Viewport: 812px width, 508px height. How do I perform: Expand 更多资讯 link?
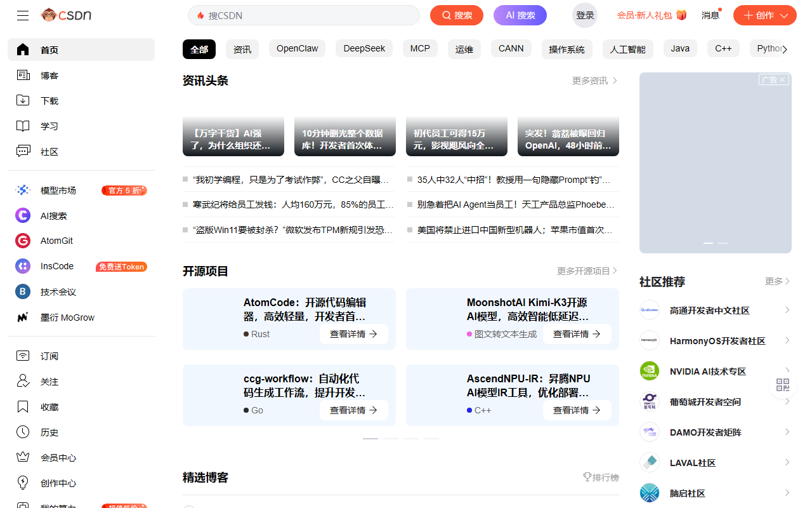point(594,81)
